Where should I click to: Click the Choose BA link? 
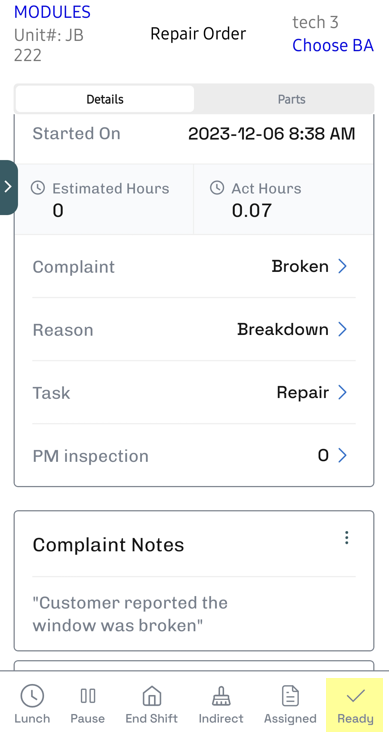[x=333, y=45]
